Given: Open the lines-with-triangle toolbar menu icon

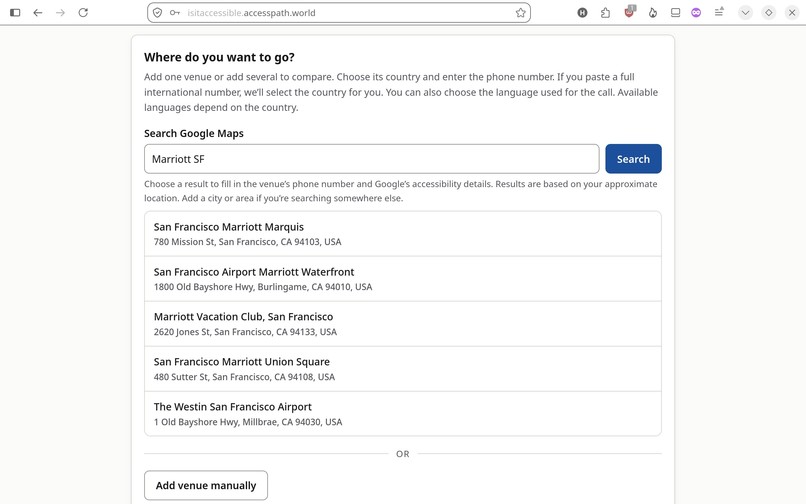Looking at the screenshot, I should [719, 12].
